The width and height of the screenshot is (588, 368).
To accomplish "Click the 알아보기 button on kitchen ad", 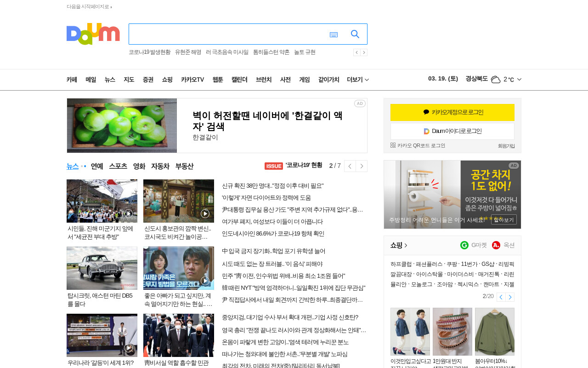I will pyautogui.click(x=504, y=219).
